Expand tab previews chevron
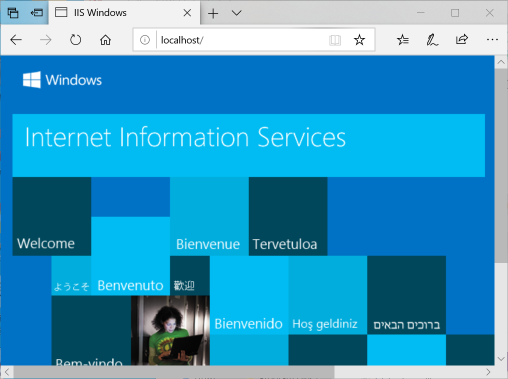 tap(236, 13)
